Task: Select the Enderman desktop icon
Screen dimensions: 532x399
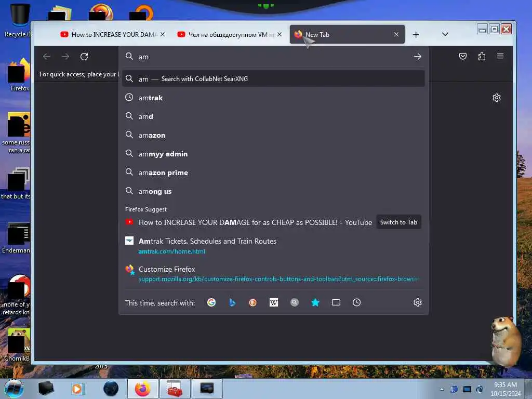Action: pyautogui.click(x=17, y=238)
